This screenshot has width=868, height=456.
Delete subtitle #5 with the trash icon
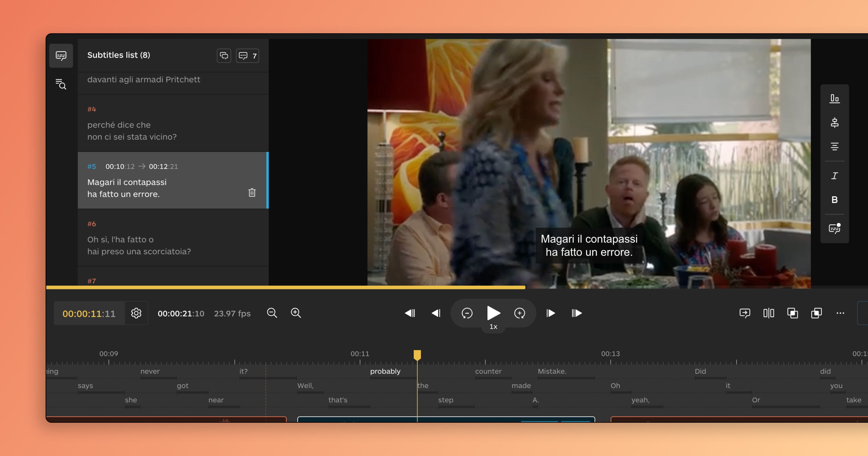point(252,193)
